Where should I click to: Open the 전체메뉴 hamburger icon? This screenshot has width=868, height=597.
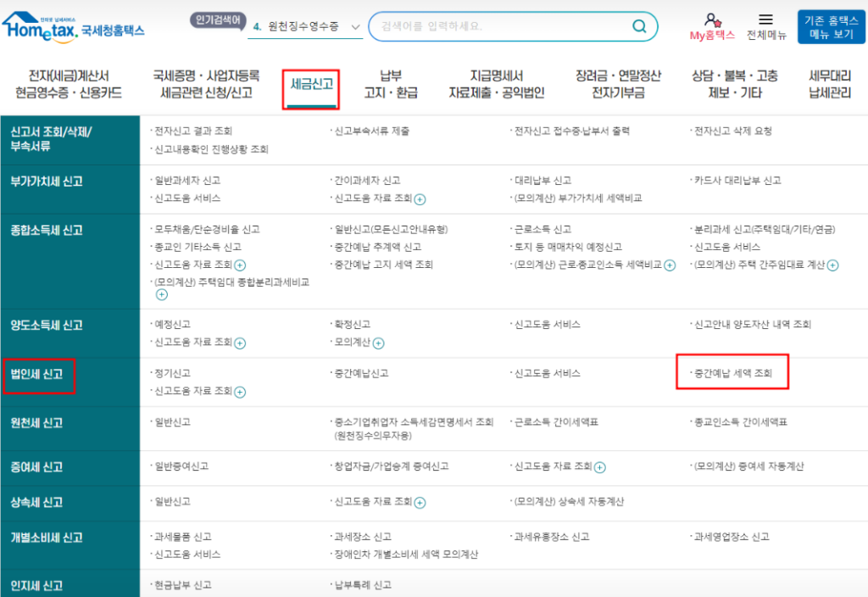(x=765, y=20)
